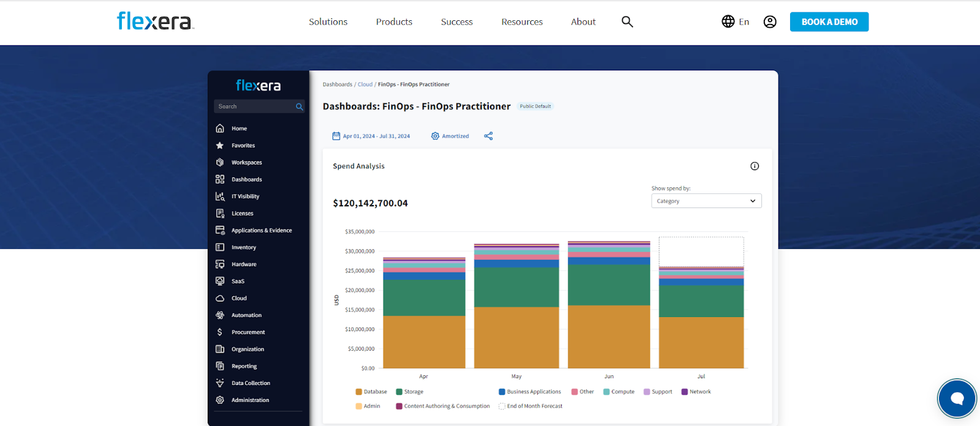Click the FinOps - FinOps Practitioner breadcrumb text
Viewport: 980px width, 426px height.
click(x=413, y=84)
